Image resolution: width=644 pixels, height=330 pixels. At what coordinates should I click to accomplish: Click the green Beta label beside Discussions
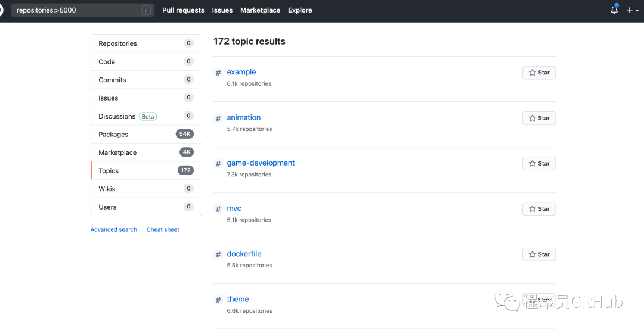(148, 117)
